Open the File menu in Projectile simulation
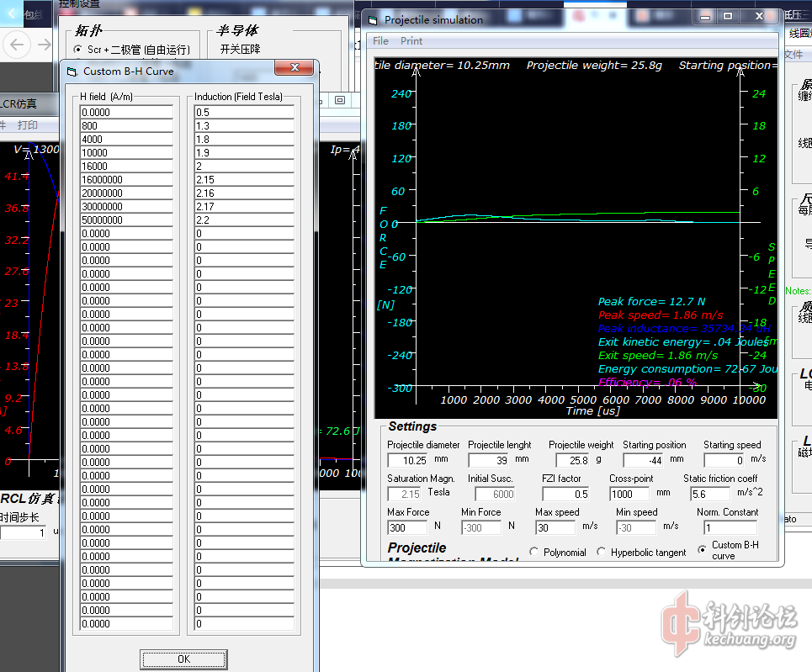The width and height of the screenshot is (812, 672). 380,41
